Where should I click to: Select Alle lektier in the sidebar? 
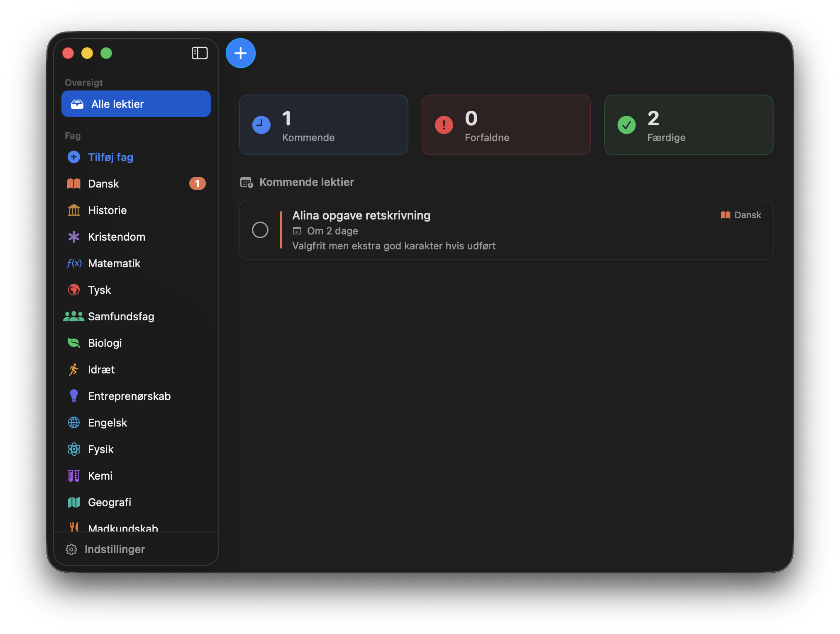pos(136,104)
